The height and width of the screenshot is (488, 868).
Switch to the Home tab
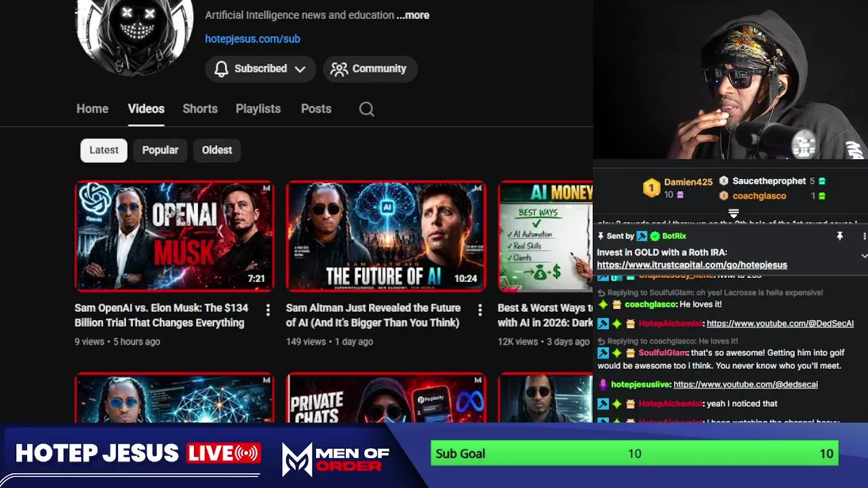click(x=92, y=108)
